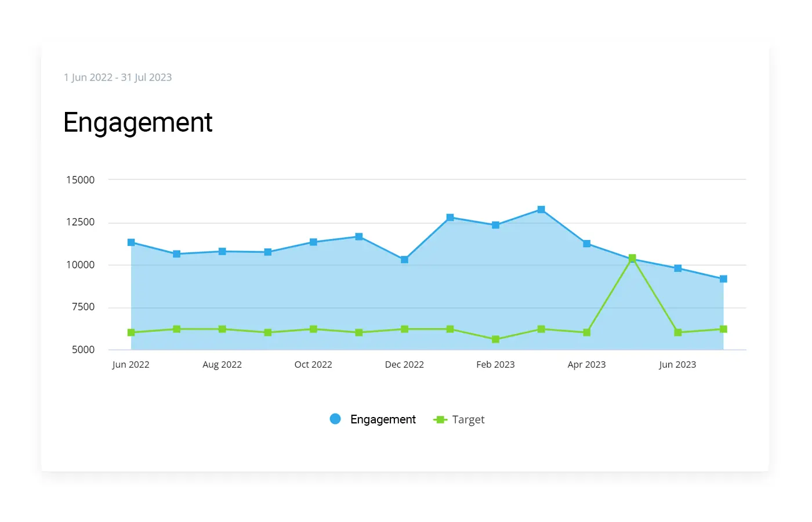Click the Dec 2022 x-axis label
Viewport: 812px width, 522px height.
coord(404,365)
